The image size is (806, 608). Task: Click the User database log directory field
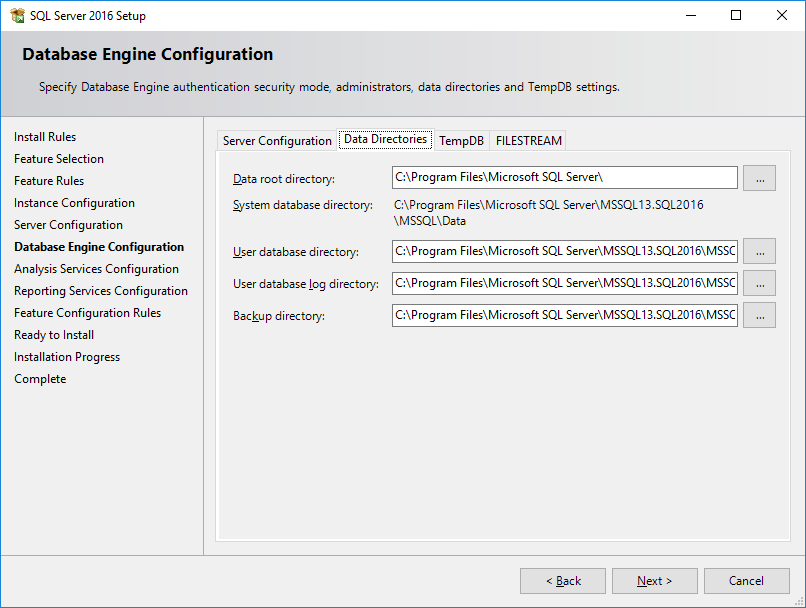click(x=564, y=283)
